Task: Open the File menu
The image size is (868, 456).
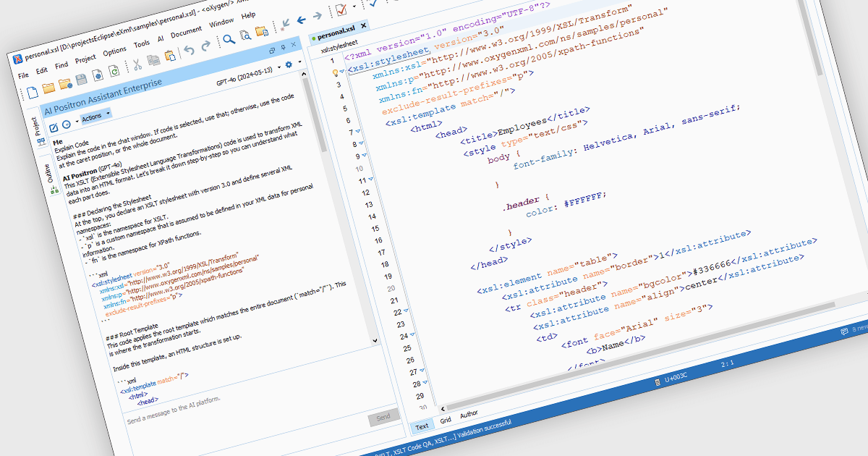Action: tap(23, 75)
